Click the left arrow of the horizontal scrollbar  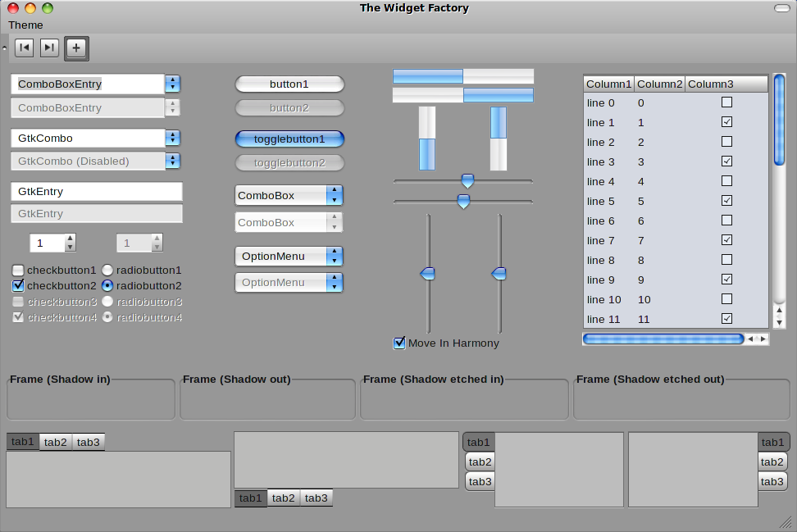(x=751, y=339)
